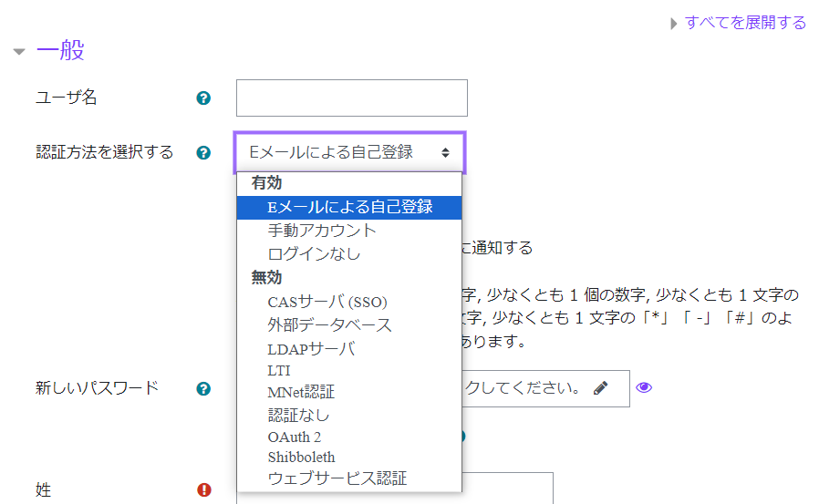Click the authentication method dropdown box
Screen dimensions: 819x504
coord(349,152)
